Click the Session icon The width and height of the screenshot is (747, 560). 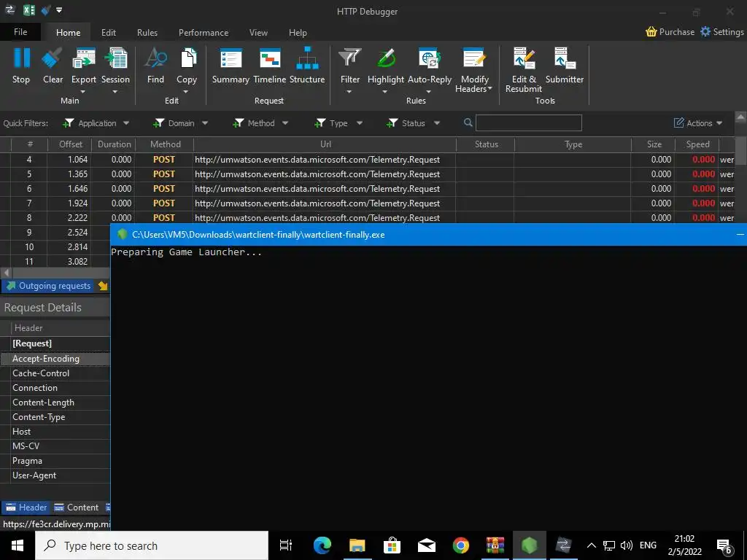116,58
